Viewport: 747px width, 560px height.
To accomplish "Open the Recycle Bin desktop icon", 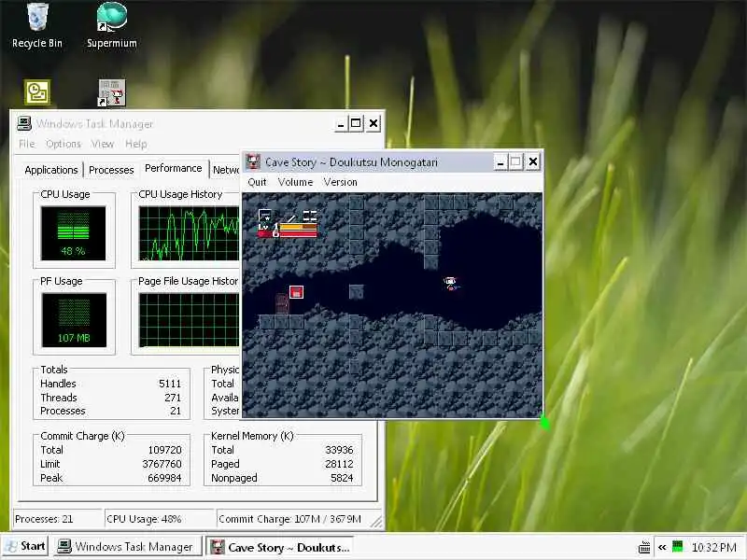I will 36,26.
